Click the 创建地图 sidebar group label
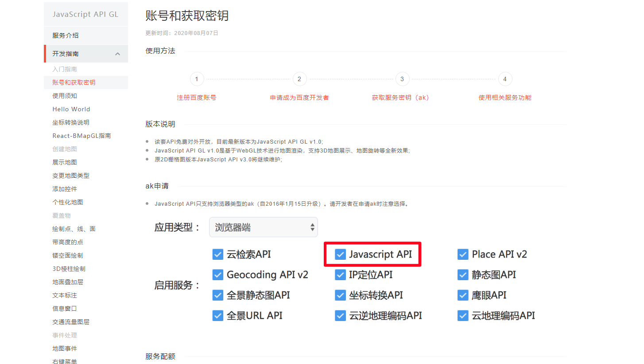The height and width of the screenshot is (364, 644). pos(65,149)
